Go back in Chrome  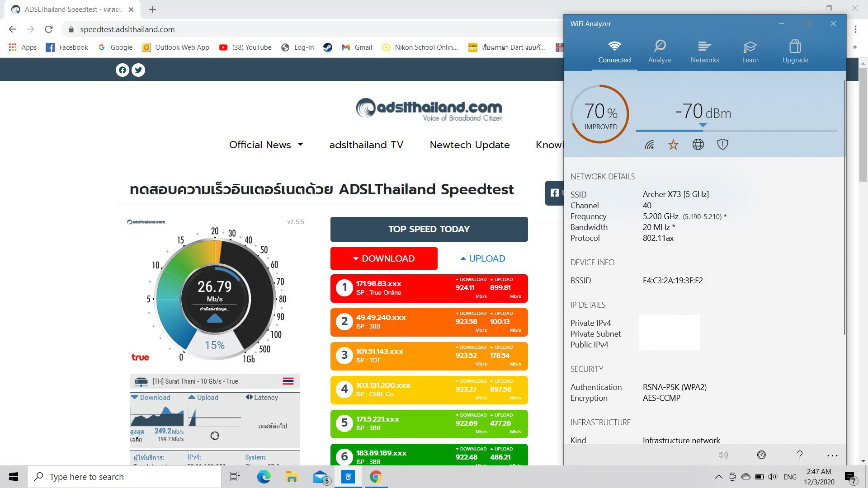point(12,29)
